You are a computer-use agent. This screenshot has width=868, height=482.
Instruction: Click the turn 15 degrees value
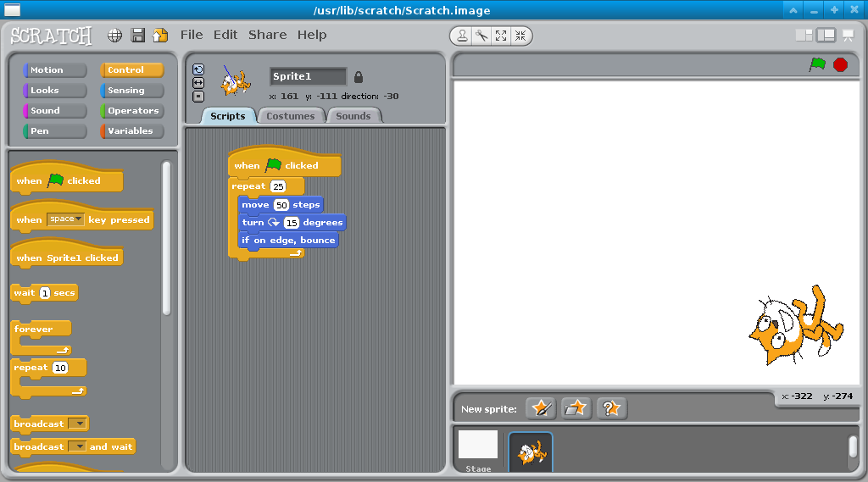(x=292, y=223)
